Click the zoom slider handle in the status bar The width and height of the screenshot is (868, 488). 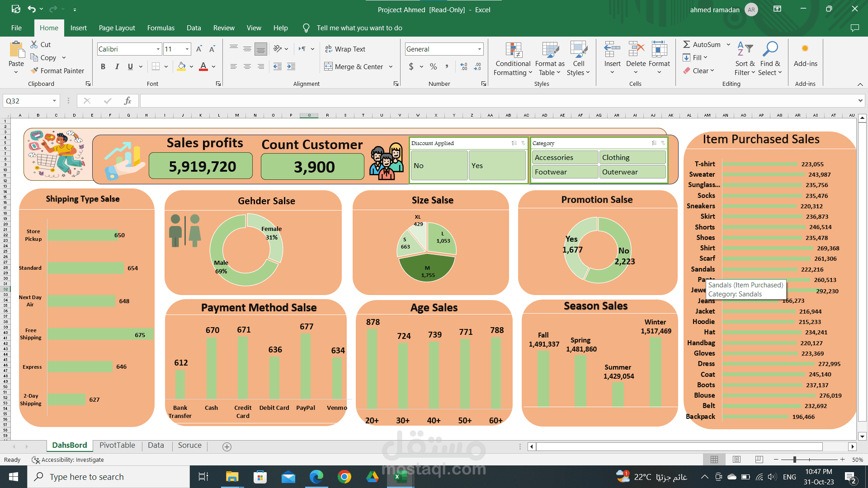coord(795,460)
